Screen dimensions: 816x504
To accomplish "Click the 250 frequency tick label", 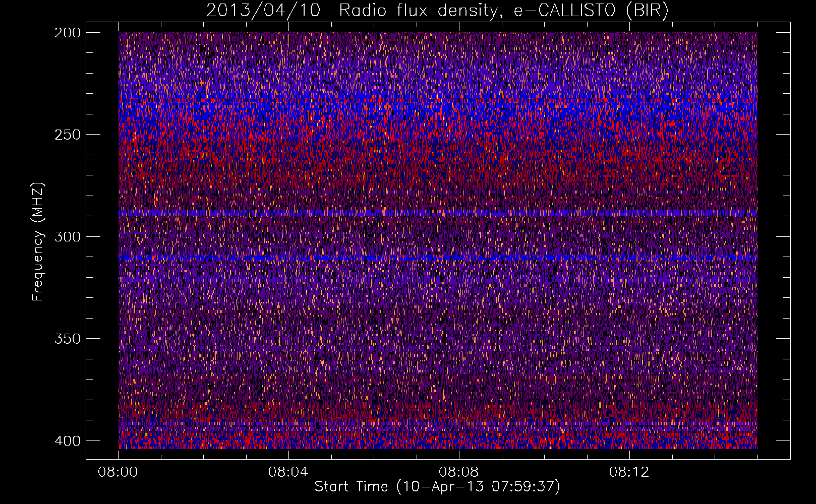I will [67, 135].
